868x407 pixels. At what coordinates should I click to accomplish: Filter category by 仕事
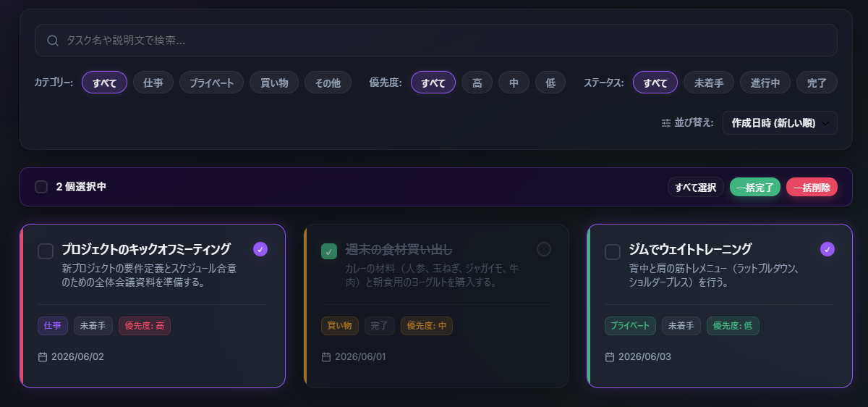pyautogui.click(x=153, y=83)
